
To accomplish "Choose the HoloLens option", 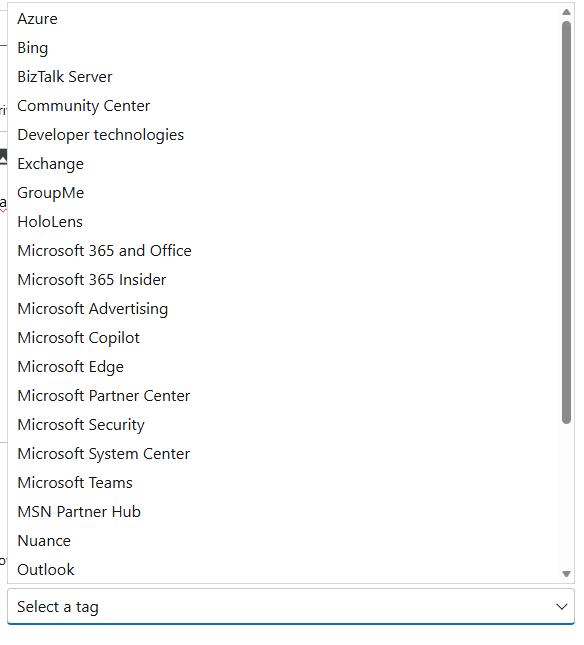I will coord(284,222).
